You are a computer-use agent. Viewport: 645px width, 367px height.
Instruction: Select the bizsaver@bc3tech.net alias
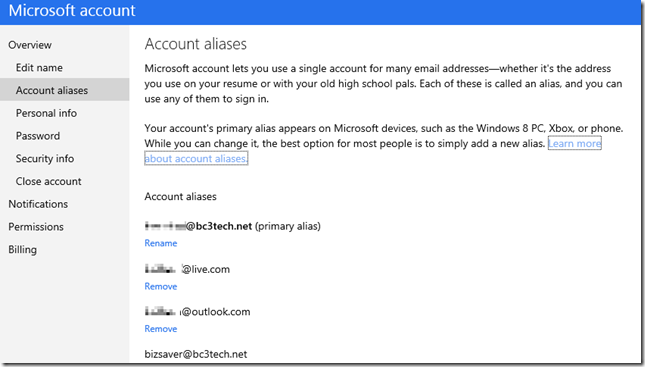tap(196, 354)
